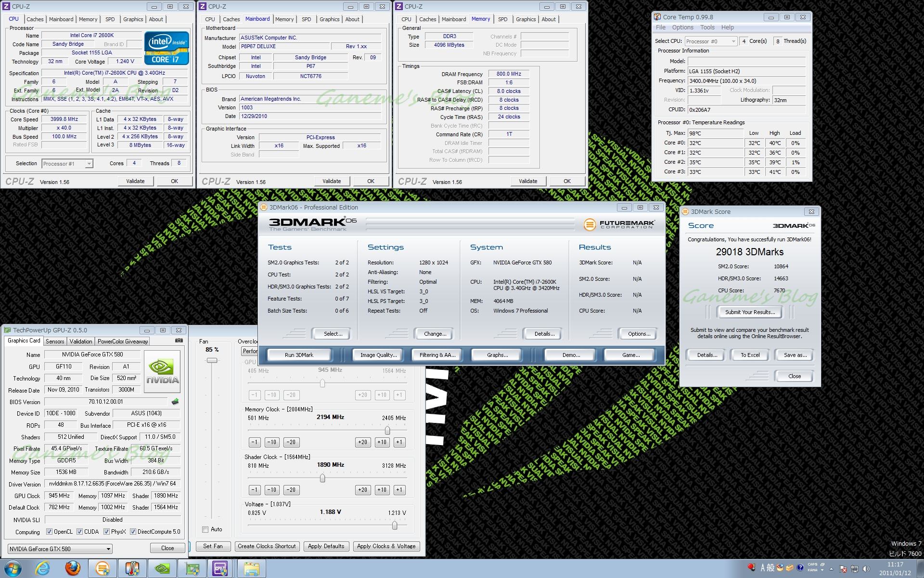Click the NVIDIA logo in GPU-Z
Screen dimensions: 924x578
[162, 371]
